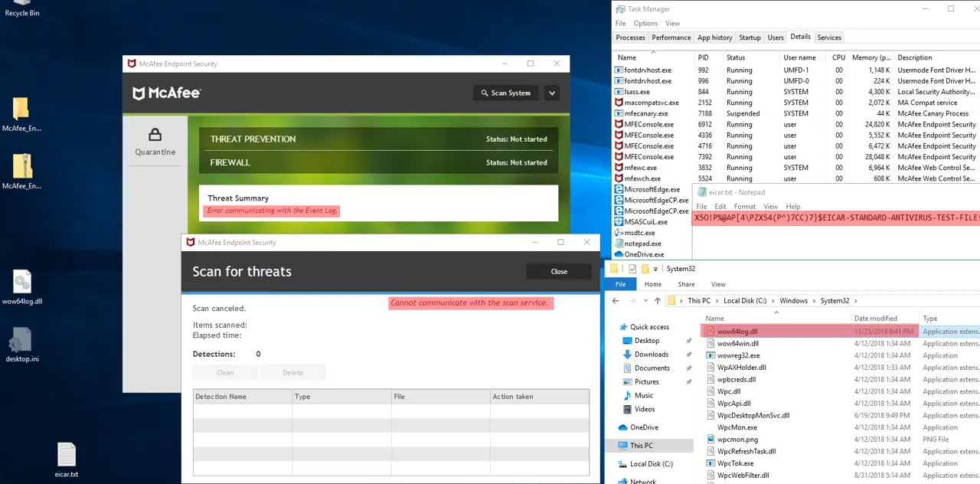Open OneDrive in Explorer navigation pane

644,427
